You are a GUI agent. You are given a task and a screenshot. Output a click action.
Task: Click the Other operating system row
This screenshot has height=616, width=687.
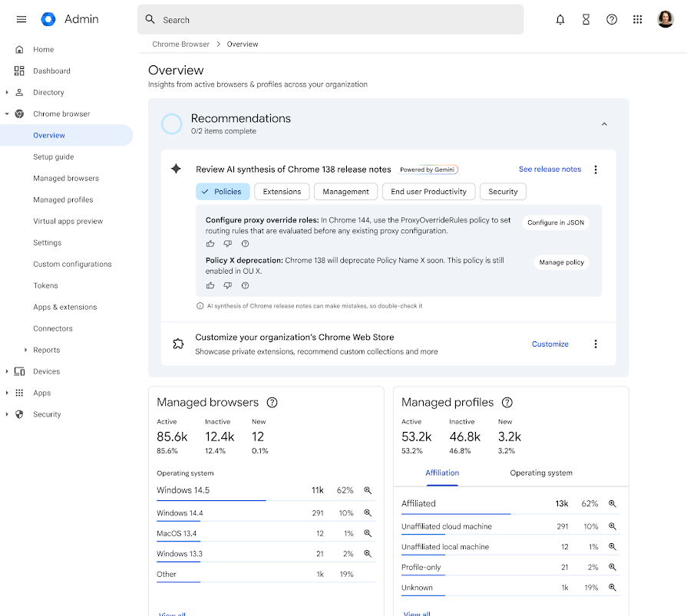click(x=266, y=575)
